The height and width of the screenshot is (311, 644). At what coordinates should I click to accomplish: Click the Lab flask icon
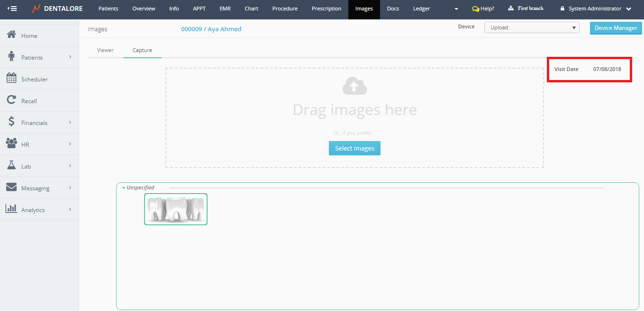coord(11,166)
